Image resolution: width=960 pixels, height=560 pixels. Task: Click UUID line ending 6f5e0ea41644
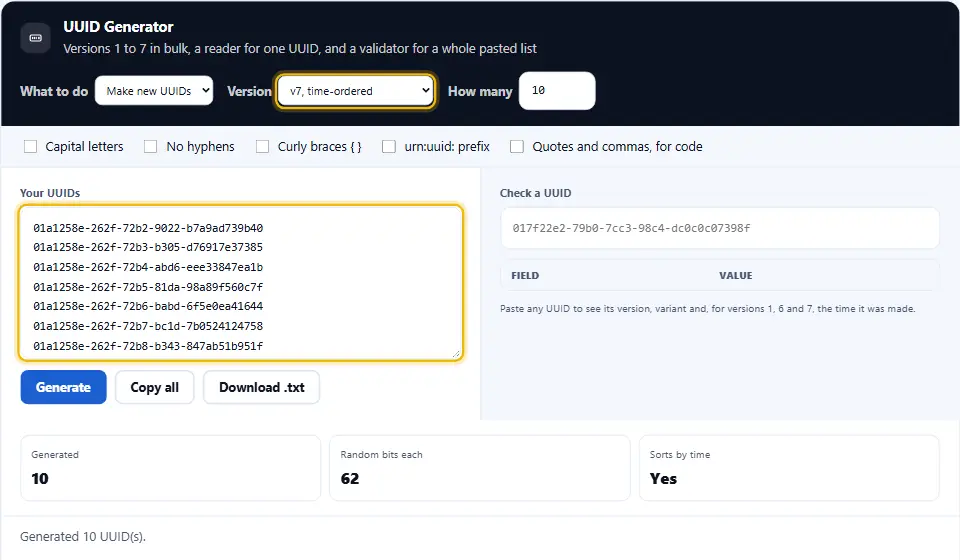pyautogui.click(x=148, y=306)
